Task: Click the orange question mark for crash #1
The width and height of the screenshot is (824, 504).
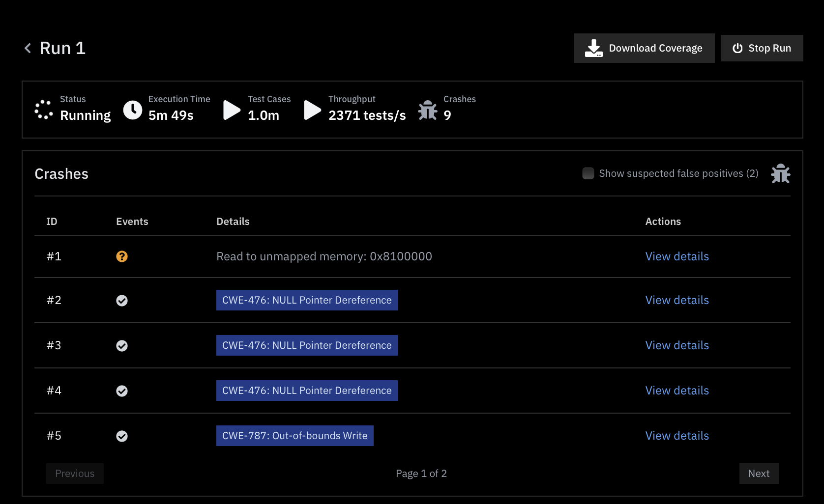Action: [122, 256]
